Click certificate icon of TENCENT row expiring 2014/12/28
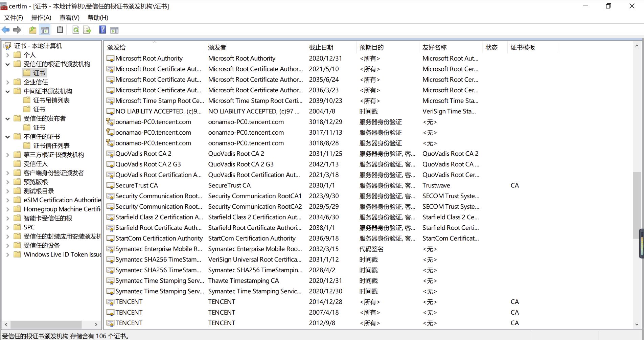644x340 pixels. point(110,302)
